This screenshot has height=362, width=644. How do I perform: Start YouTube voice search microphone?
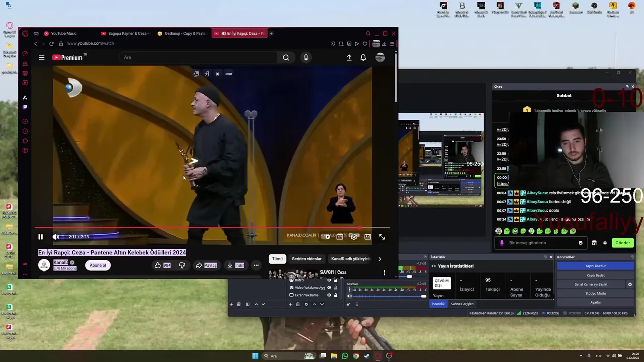point(306,57)
